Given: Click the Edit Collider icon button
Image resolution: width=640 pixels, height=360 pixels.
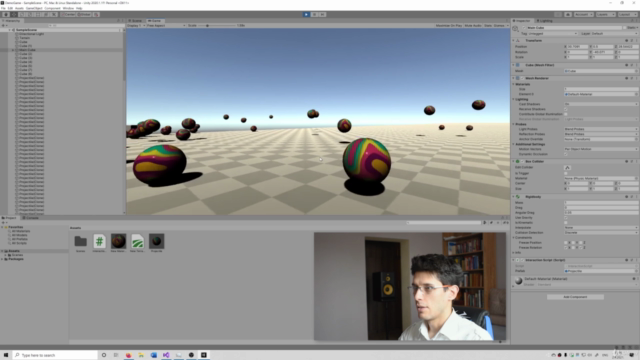Looking at the screenshot, I should pos(567,167).
